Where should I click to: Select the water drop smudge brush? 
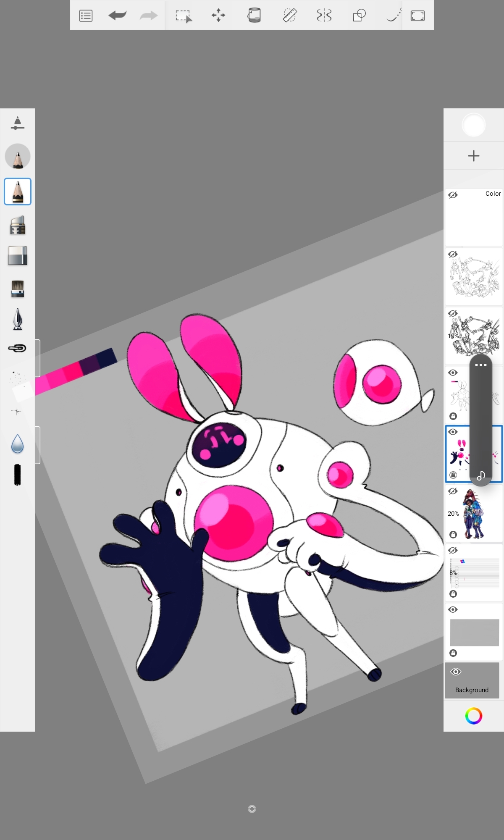click(17, 444)
